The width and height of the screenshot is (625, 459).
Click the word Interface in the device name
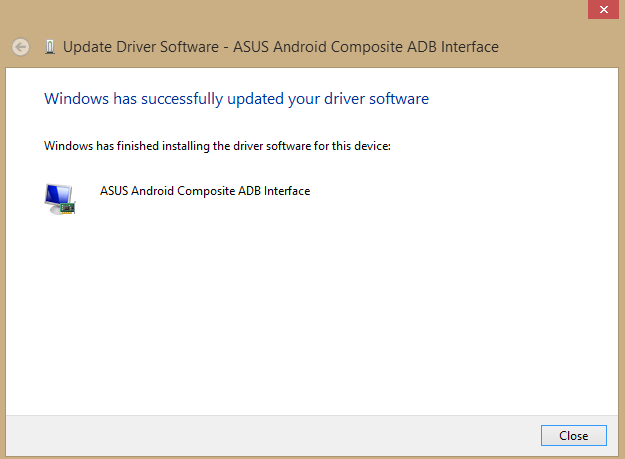[x=287, y=191]
